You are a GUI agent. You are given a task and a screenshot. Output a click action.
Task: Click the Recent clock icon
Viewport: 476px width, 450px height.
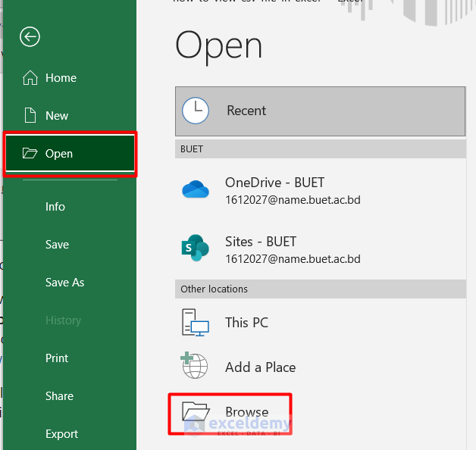click(196, 111)
